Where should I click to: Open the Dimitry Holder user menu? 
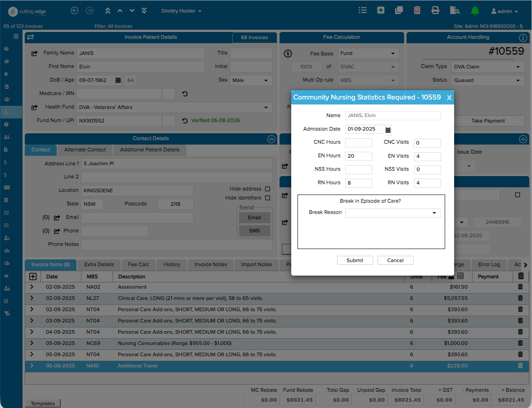tap(181, 11)
